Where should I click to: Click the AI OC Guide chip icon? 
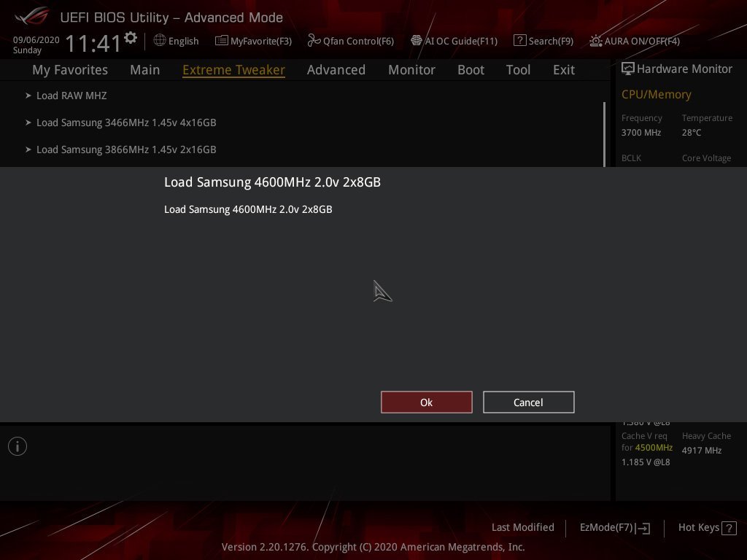pyautogui.click(x=417, y=41)
